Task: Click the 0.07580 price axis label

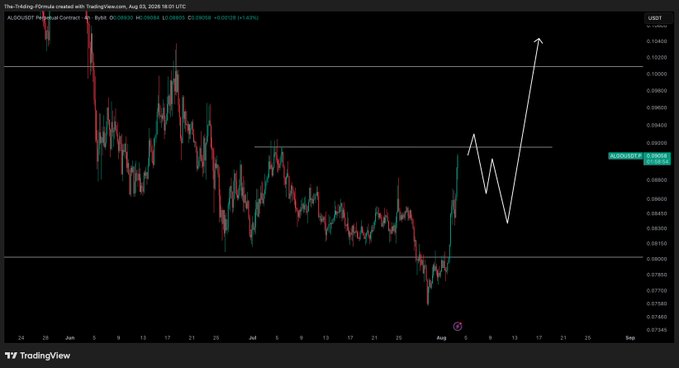Action: (656, 303)
